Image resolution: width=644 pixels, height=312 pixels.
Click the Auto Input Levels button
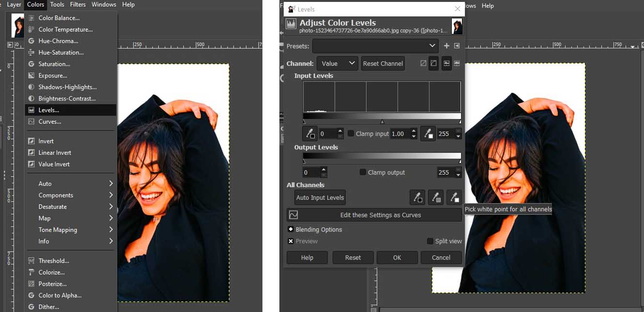click(x=320, y=197)
